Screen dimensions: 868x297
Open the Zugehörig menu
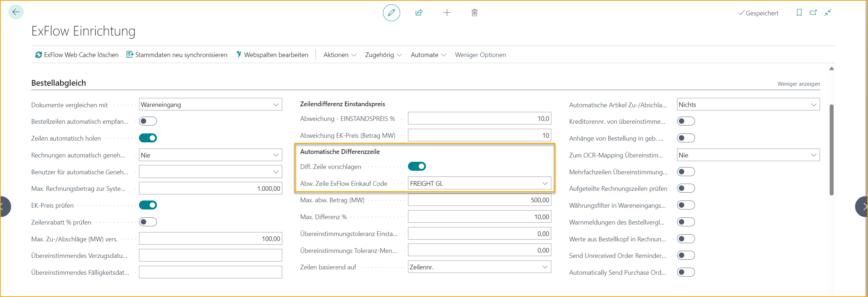tap(383, 55)
